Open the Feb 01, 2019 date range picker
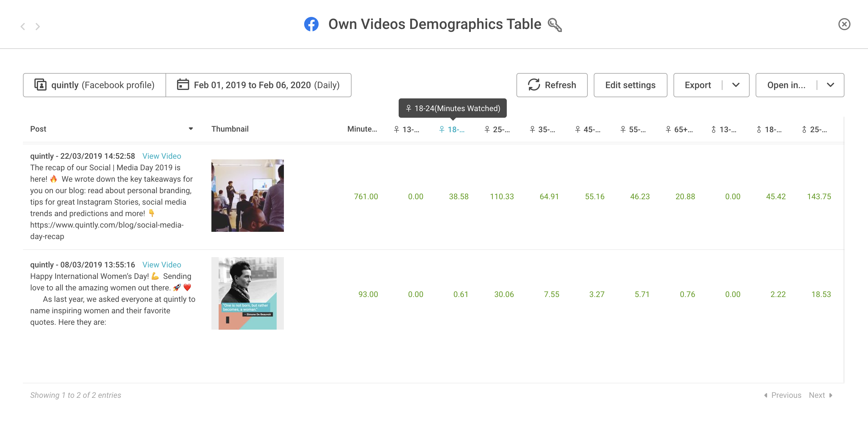 click(259, 85)
